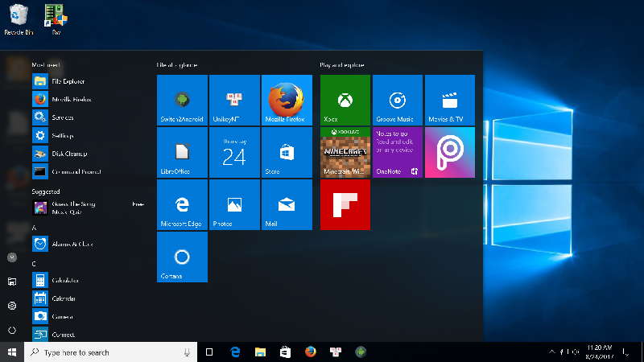Open File Explorer icon in Start rail
The height and width of the screenshot is (362, 644).
[12, 282]
